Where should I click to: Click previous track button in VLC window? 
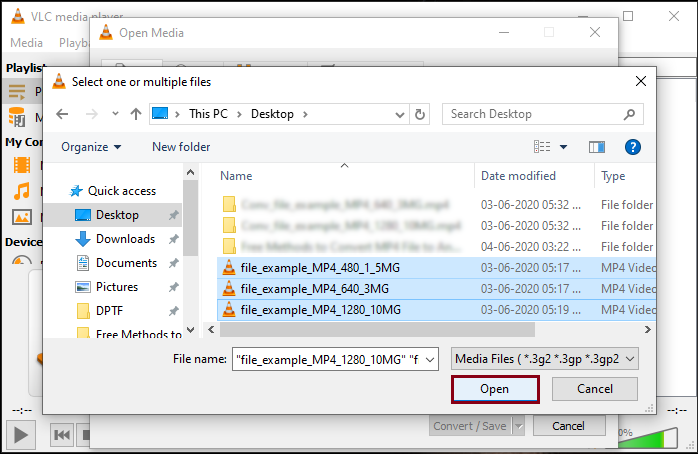point(61,435)
